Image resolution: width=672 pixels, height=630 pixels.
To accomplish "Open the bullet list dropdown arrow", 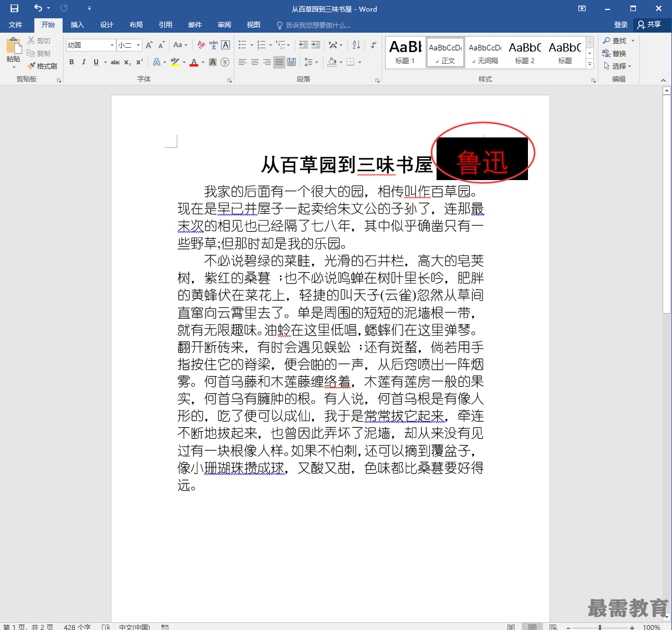I will 252,45.
